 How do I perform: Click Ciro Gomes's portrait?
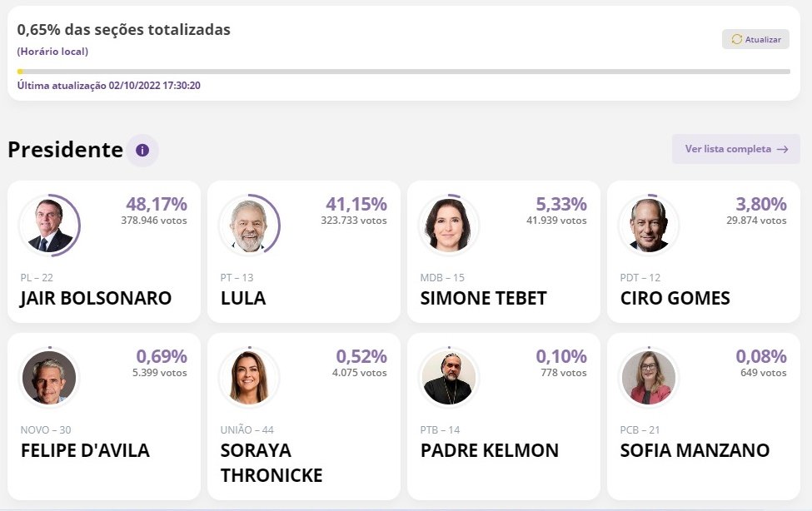tap(650, 226)
